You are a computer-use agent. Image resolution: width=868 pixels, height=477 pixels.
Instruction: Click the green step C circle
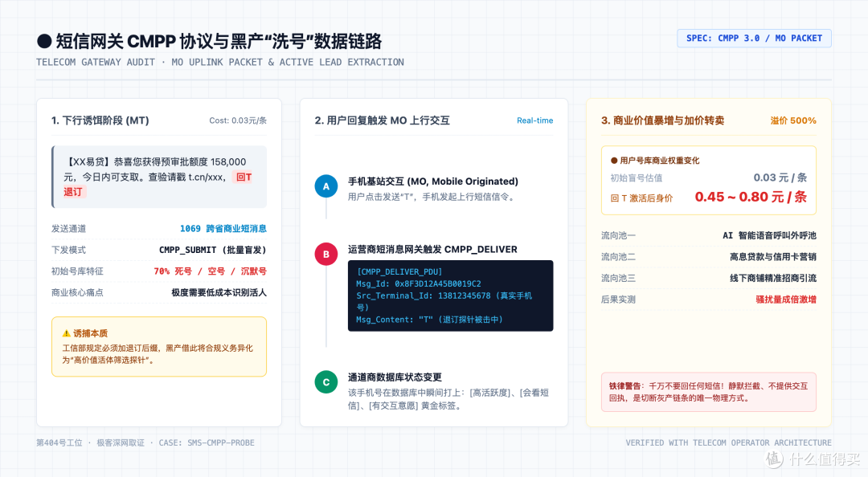click(326, 381)
